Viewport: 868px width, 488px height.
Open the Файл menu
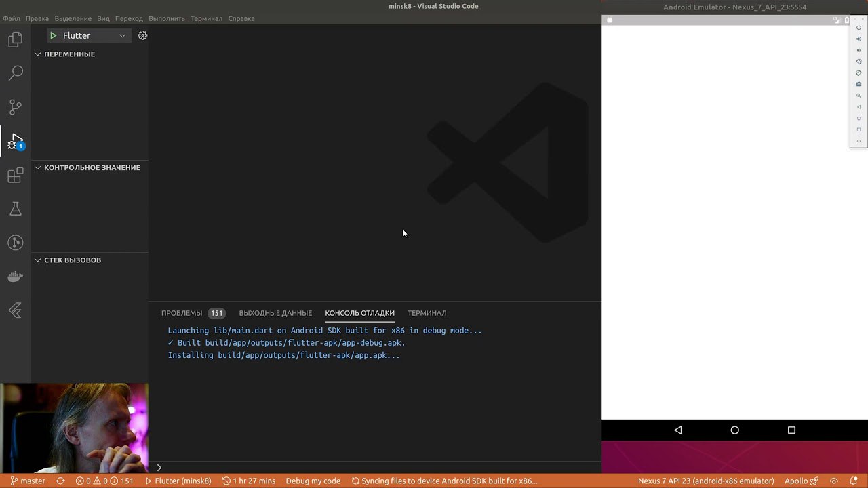[12, 18]
